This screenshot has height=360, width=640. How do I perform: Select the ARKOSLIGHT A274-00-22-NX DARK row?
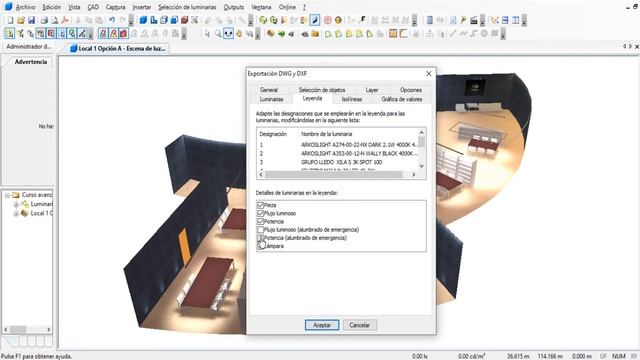[338, 144]
